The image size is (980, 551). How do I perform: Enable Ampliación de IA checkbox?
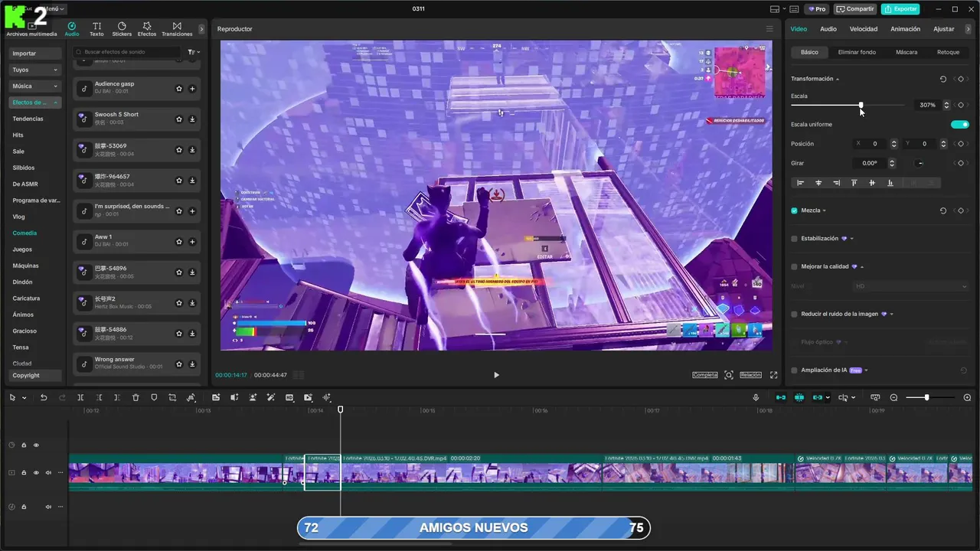[x=795, y=370]
